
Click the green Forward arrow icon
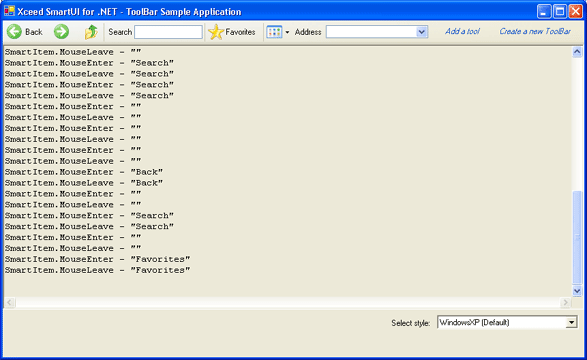61,32
